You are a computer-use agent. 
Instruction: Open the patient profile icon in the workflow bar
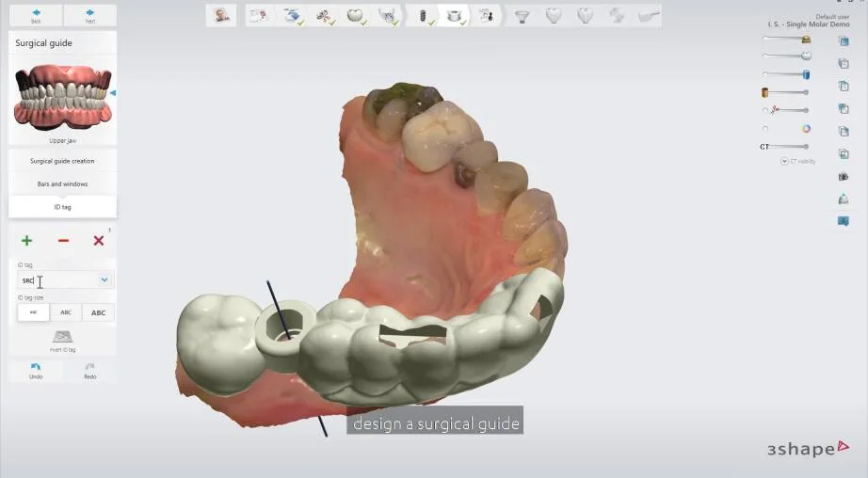click(x=221, y=15)
